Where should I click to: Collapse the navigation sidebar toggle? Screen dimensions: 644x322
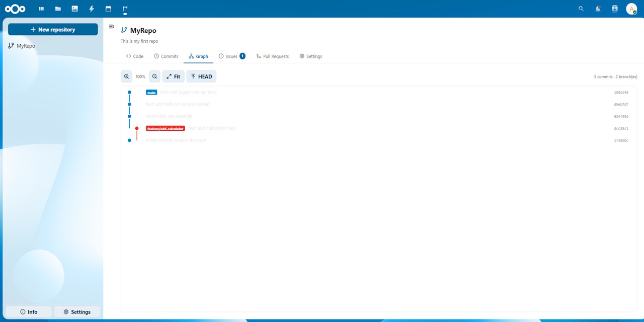pos(112,26)
